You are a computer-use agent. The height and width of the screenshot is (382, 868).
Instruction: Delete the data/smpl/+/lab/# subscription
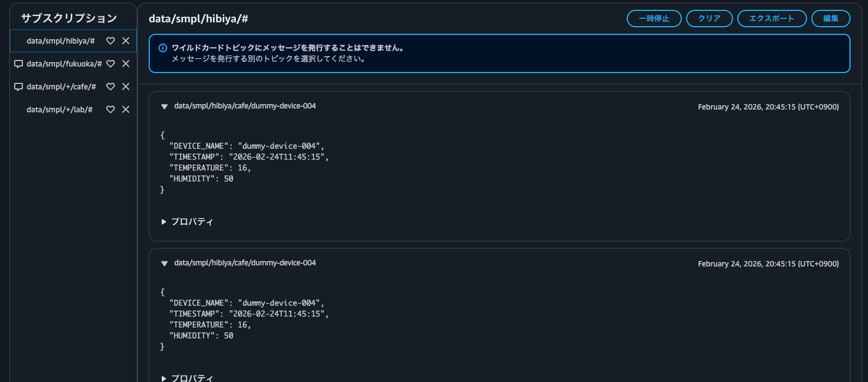pos(126,110)
